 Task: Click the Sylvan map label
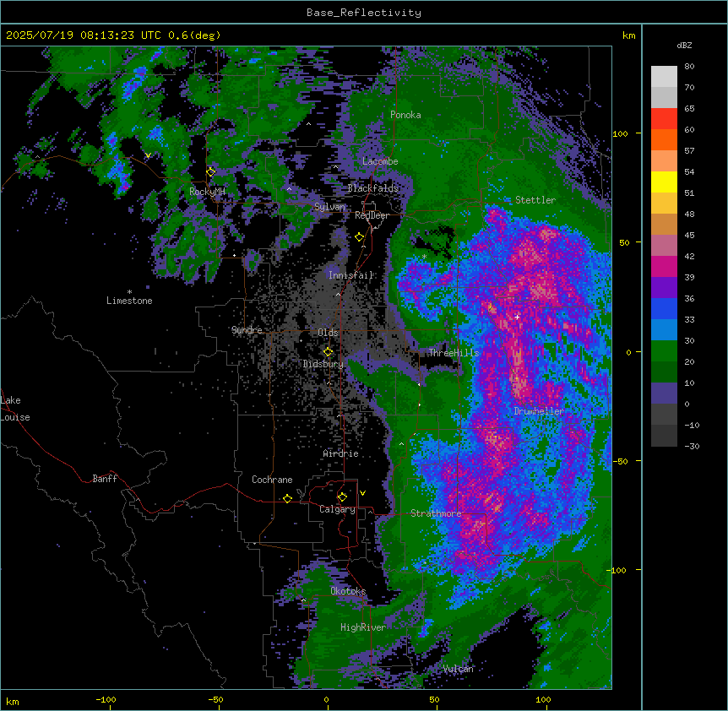[x=329, y=207]
